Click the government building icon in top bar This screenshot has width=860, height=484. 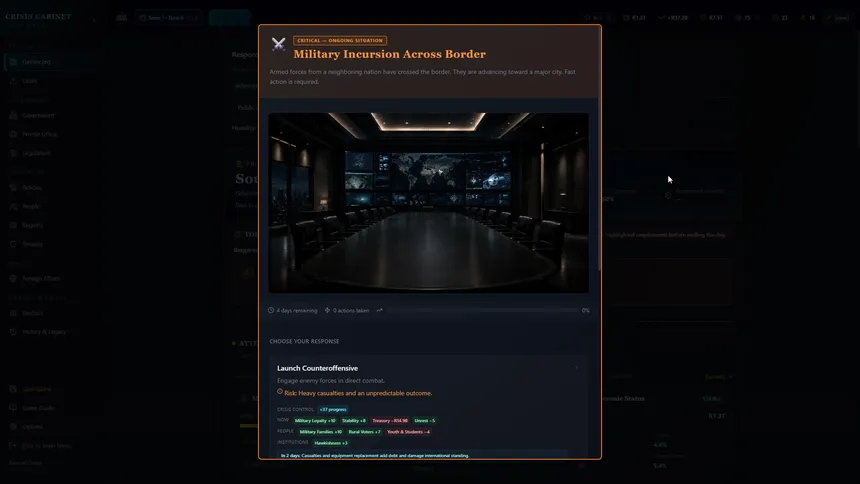pyautogui.click(x=122, y=18)
